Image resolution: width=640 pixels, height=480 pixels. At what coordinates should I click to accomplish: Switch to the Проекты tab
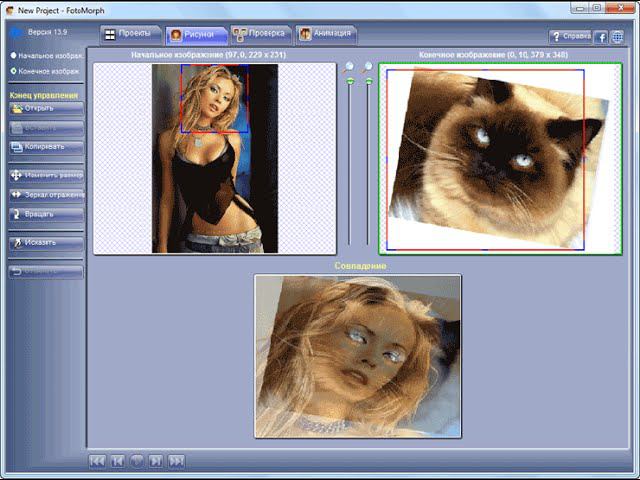tap(129, 34)
